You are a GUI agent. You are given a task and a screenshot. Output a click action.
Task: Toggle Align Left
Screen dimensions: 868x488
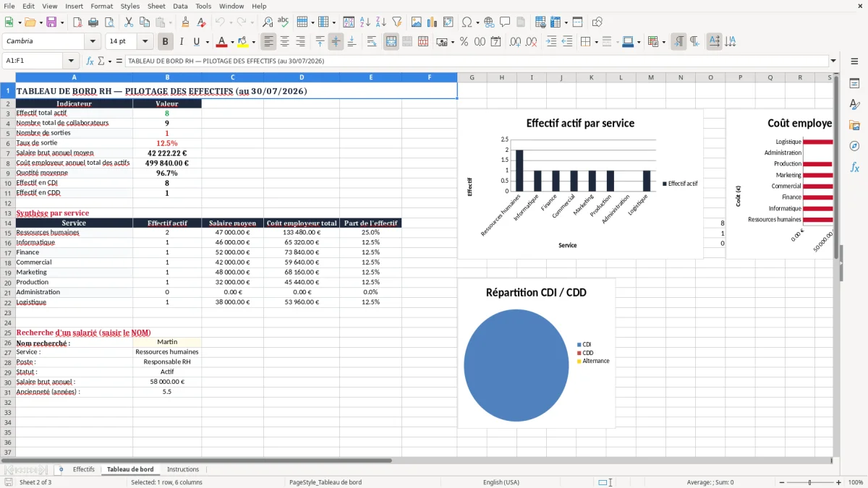(x=268, y=42)
